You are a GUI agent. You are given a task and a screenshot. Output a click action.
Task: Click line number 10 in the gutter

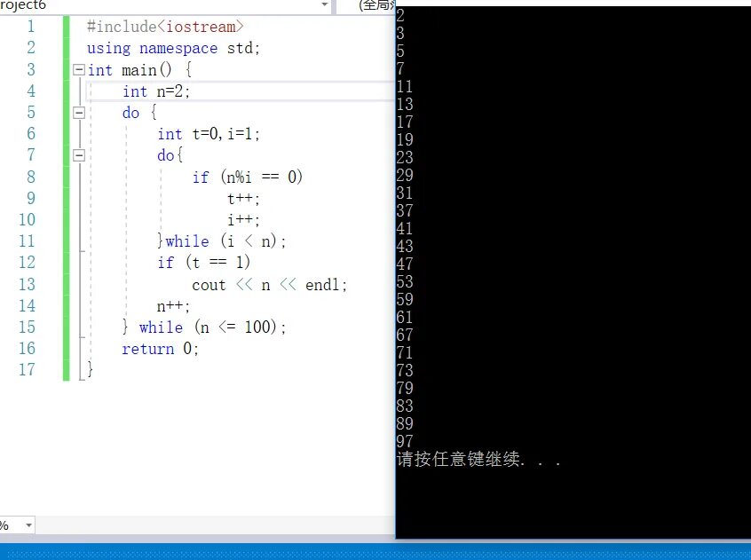[x=27, y=220]
